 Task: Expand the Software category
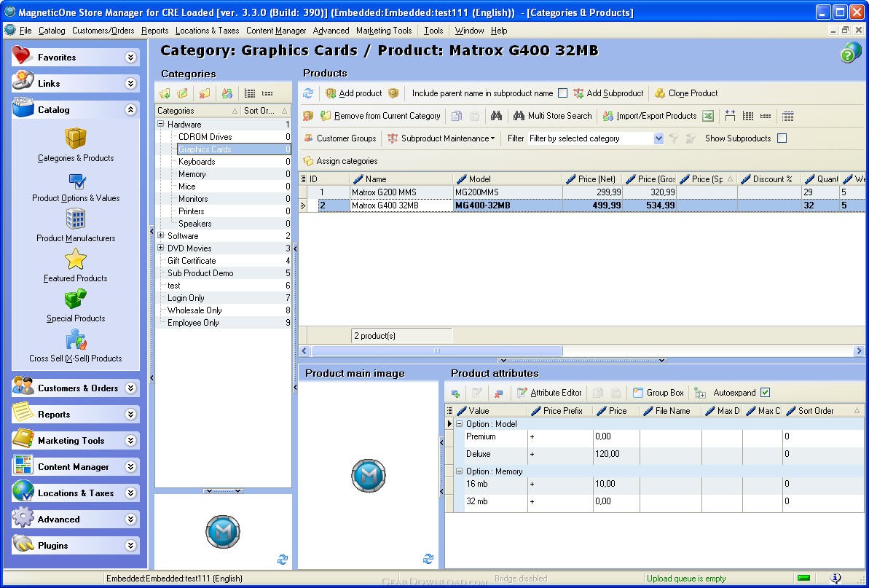tap(161, 235)
